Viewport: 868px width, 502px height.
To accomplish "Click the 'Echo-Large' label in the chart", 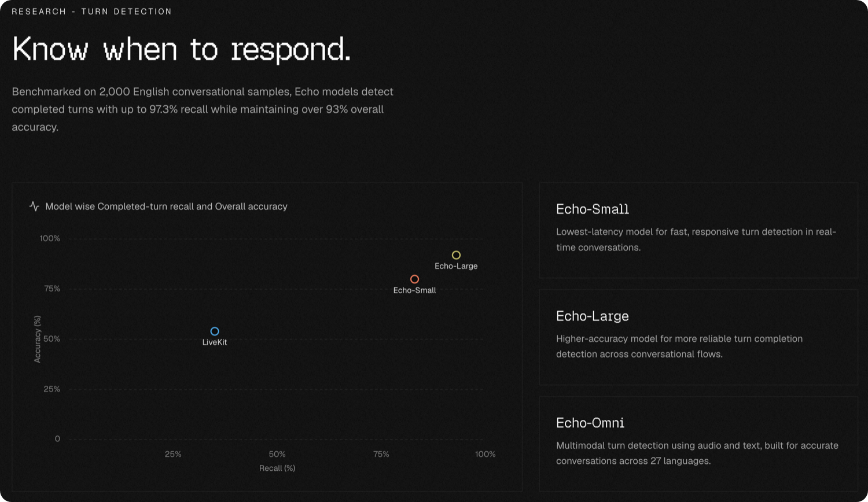I will (456, 266).
